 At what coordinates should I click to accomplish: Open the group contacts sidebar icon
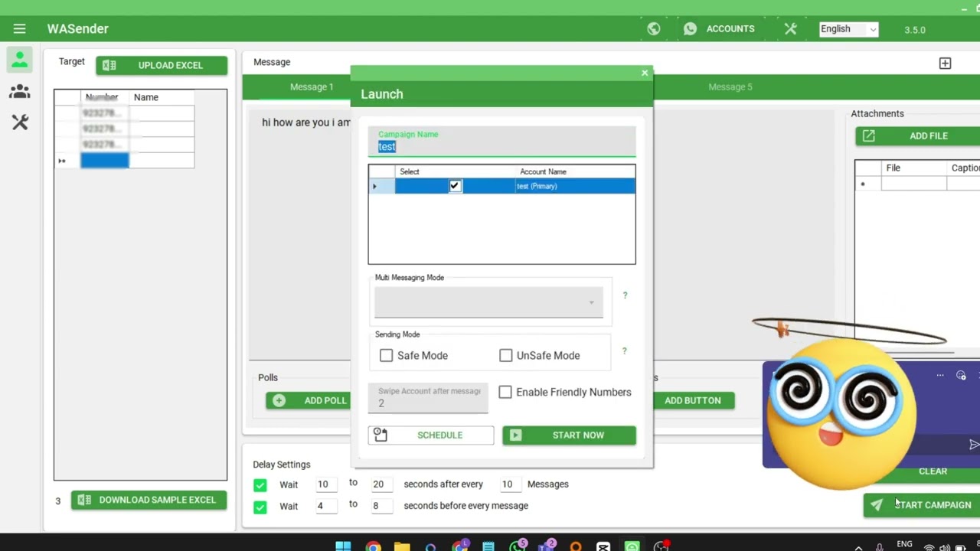coord(19,91)
